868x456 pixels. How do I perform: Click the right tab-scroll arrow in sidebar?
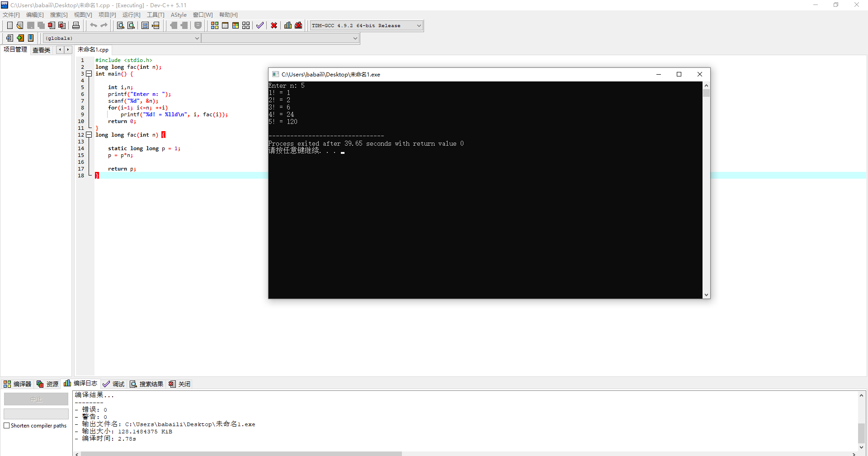[68, 50]
